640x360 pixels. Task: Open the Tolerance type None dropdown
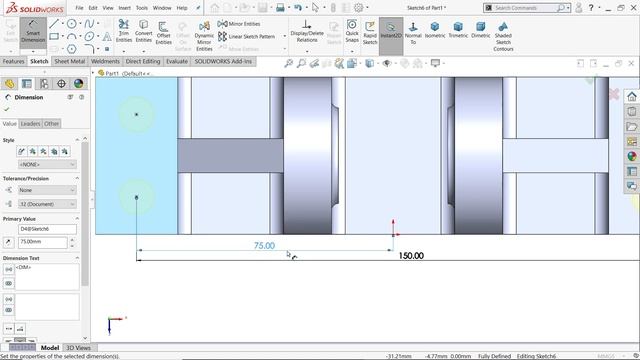coord(47,190)
